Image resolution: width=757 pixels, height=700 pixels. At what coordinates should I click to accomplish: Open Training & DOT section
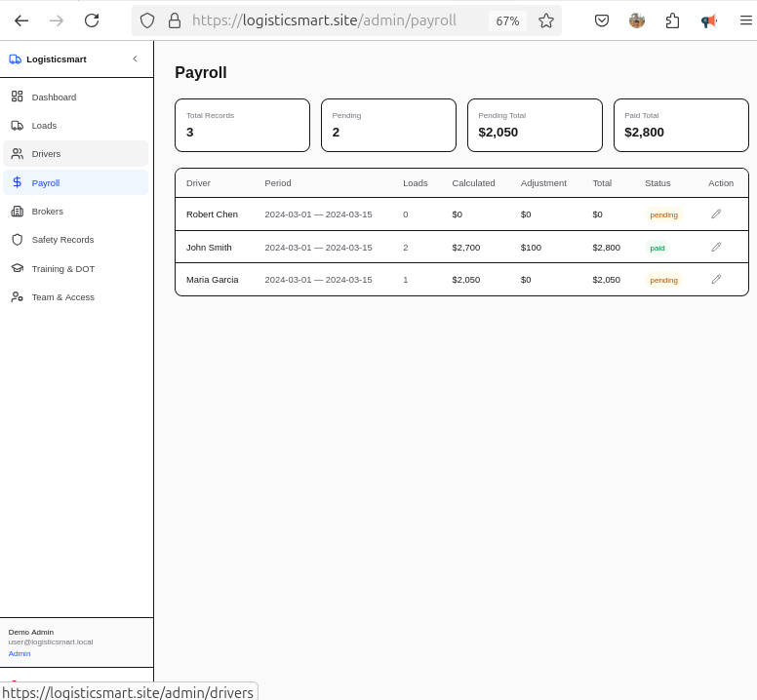click(x=75, y=269)
